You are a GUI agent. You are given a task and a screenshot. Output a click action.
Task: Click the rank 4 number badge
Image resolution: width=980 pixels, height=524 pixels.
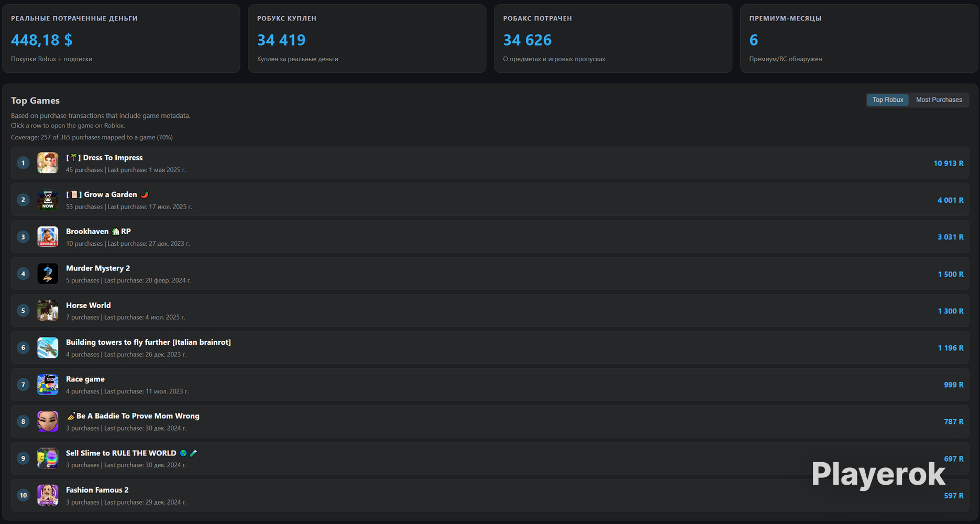coord(23,274)
